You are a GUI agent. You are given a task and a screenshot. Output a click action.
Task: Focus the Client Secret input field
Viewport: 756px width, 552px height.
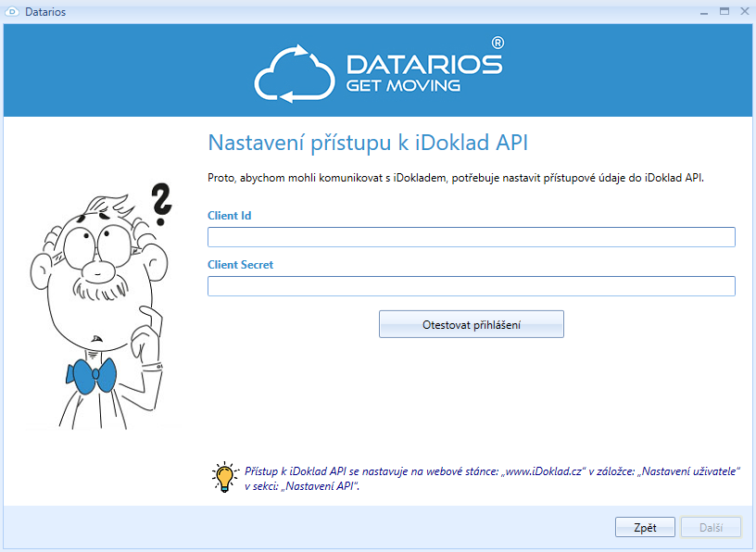[x=471, y=286]
